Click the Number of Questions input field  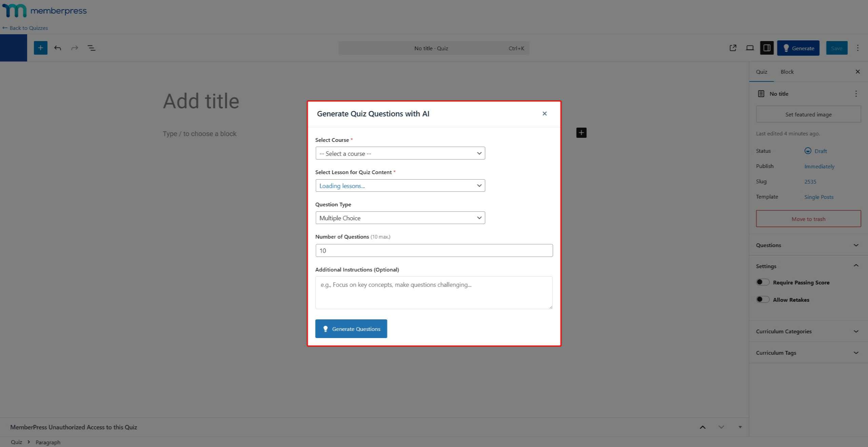pyautogui.click(x=434, y=250)
